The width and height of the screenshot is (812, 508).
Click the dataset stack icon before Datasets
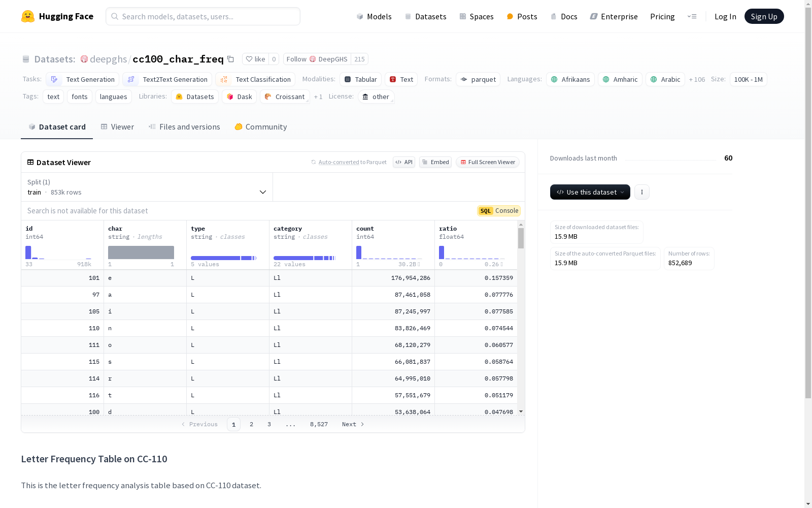coord(26,59)
